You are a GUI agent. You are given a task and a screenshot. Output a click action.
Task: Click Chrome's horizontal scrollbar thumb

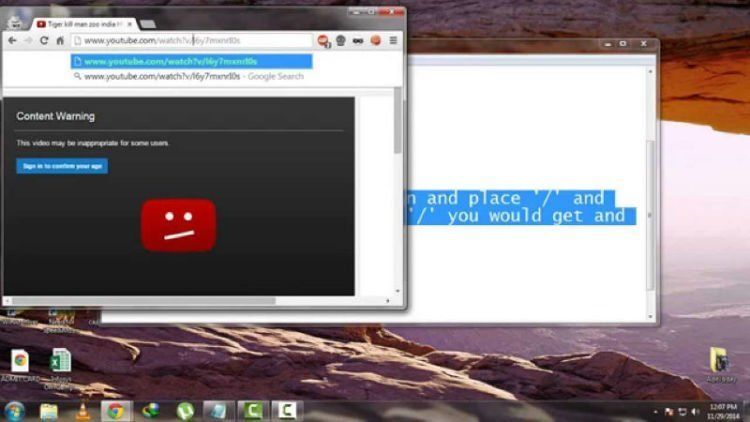click(143, 301)
